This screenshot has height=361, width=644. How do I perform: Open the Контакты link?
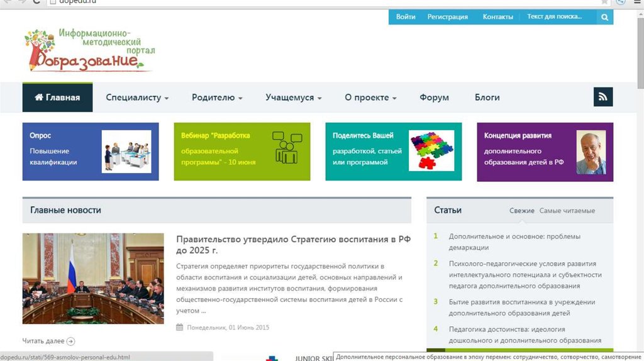click(498, 17)
